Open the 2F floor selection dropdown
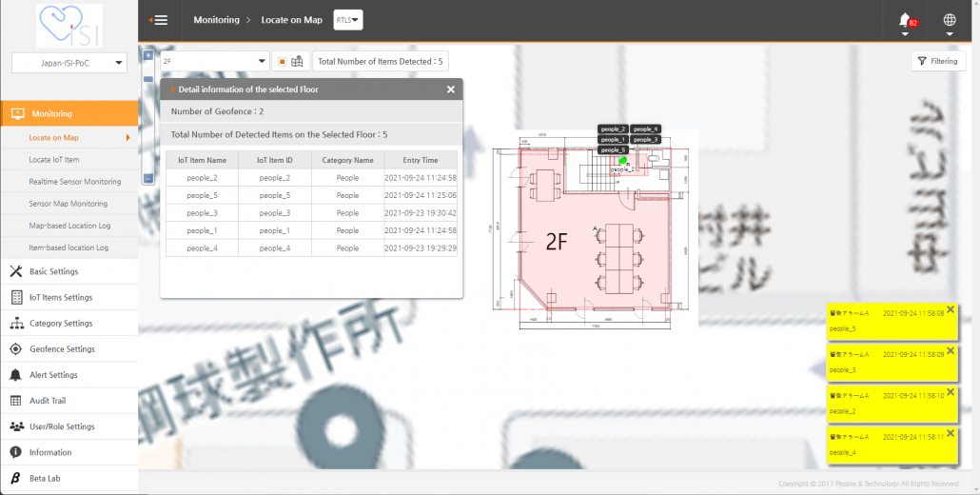Screen dimensions: 980x495 214,61
